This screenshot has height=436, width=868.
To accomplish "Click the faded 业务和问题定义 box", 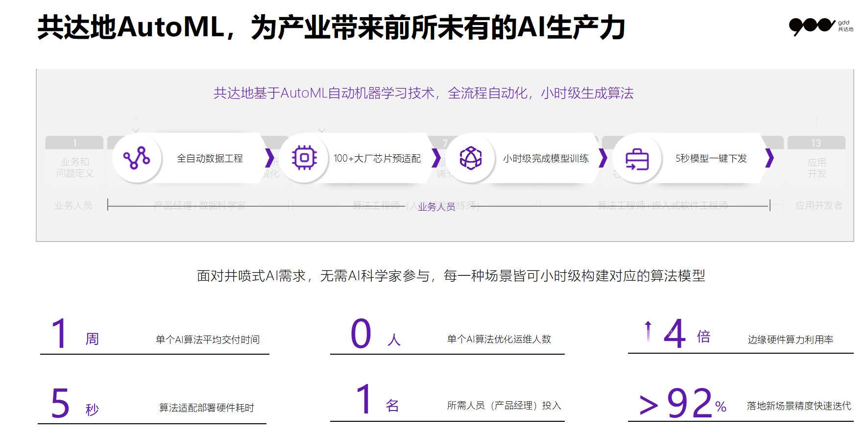I will [x=74, y=161].
